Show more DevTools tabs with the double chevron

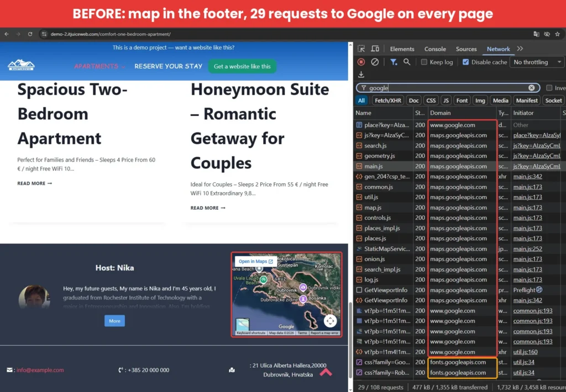coord(520,49)
